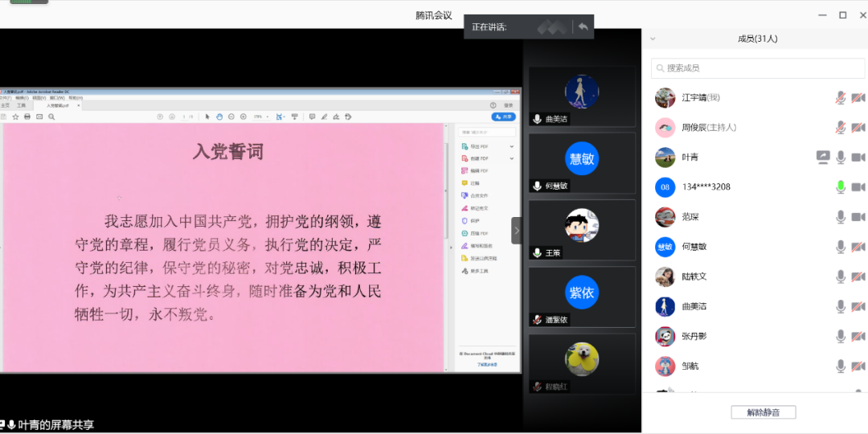Collapse the video thumbnail strip arrow
This screenshot has height=434, width=868.
[516, 231]
